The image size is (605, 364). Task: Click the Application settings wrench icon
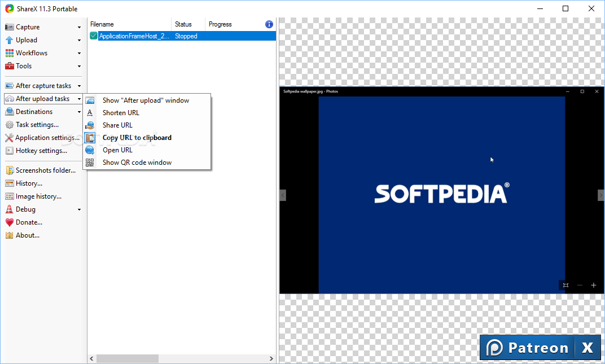coord(9,138)
